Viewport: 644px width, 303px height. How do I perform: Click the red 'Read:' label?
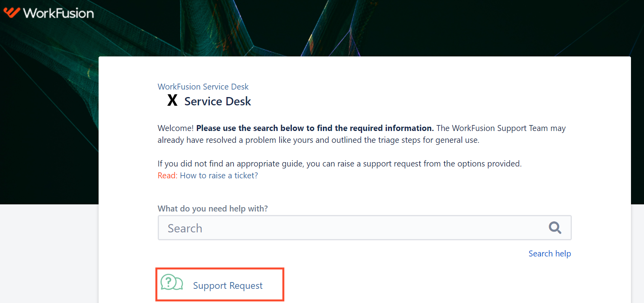coord(168,176)
